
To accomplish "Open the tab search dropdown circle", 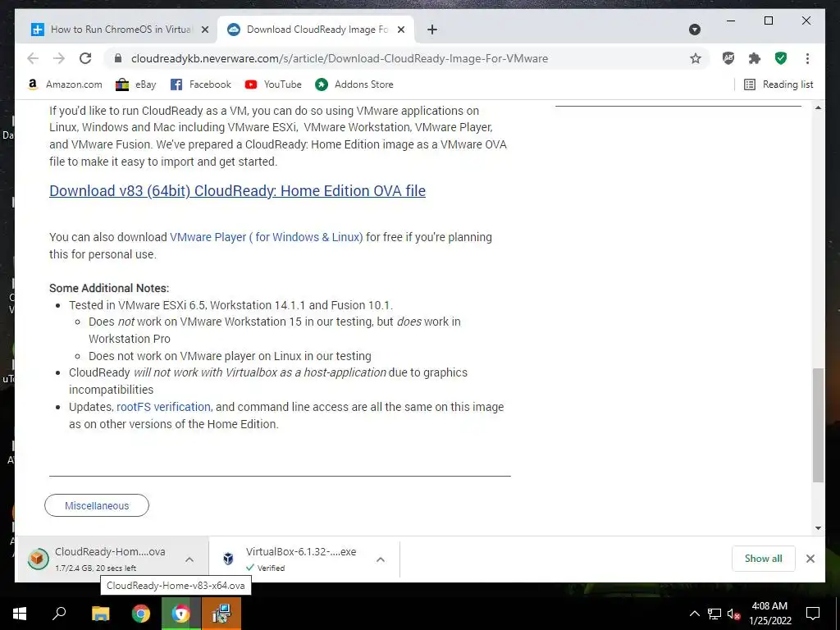I will coord(695,30).
